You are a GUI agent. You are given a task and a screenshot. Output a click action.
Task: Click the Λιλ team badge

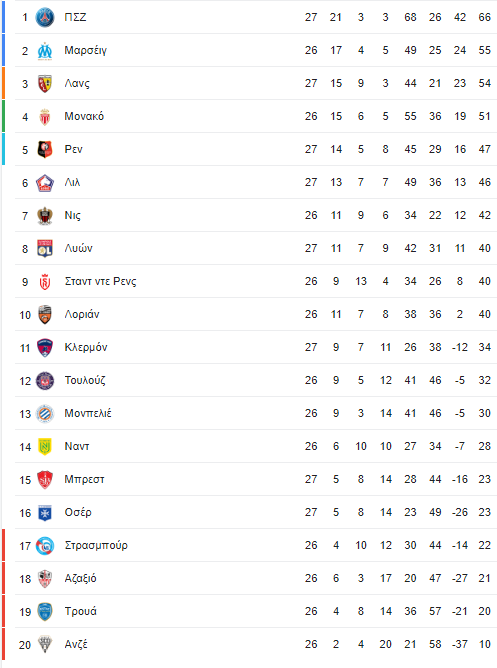coord(45,183)
